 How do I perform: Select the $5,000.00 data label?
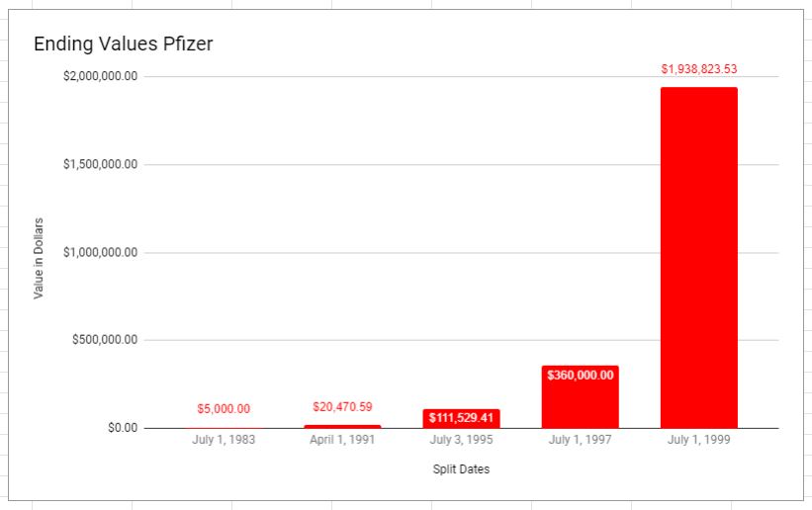224,408
